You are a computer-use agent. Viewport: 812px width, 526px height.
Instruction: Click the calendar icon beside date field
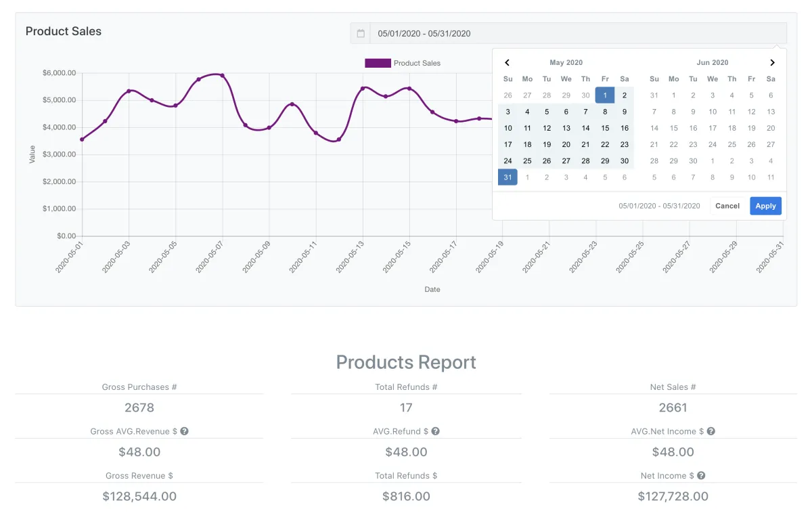[361, 33]
